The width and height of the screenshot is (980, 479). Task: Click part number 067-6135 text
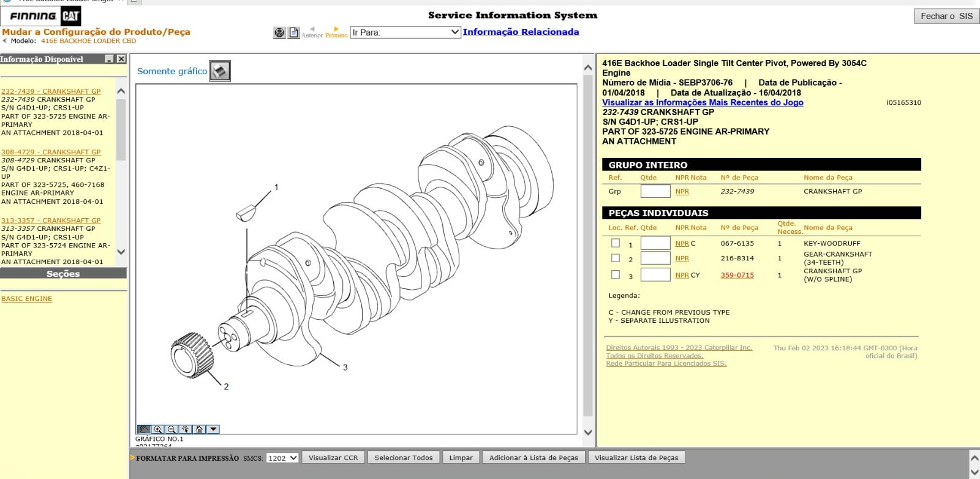point(737,244)
